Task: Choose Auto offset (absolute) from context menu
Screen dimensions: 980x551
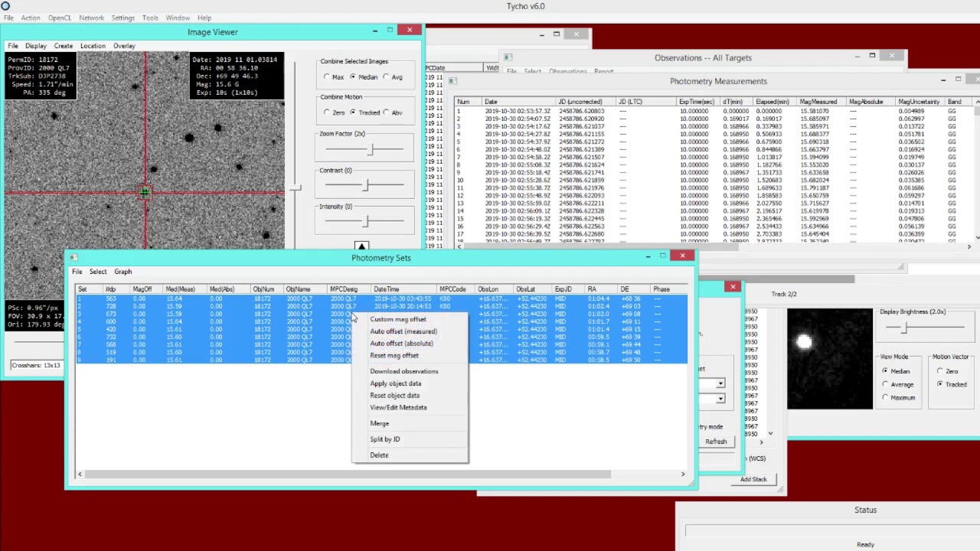Action: pyautogui.click(x=401, y=344)
